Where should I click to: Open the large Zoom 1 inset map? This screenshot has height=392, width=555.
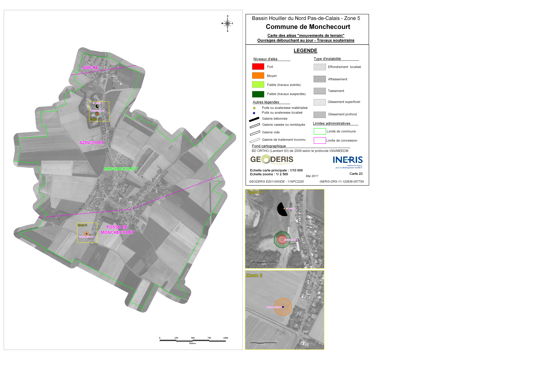[x=285, y=229]
